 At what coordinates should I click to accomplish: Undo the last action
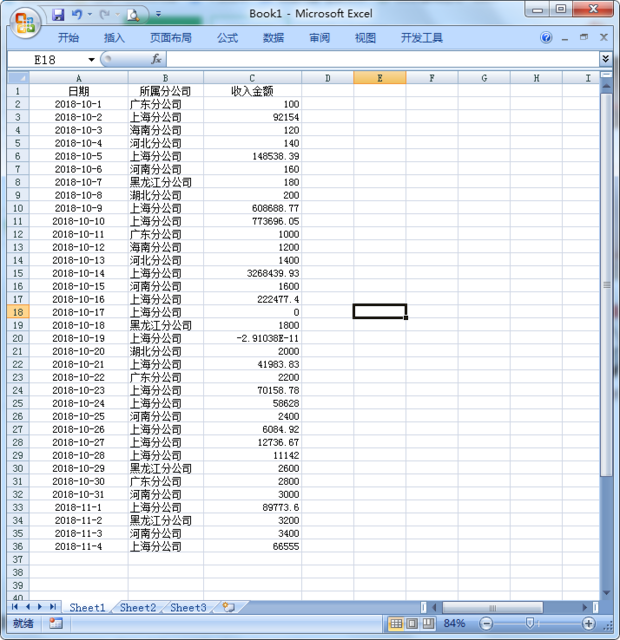[x=77, y=15]
